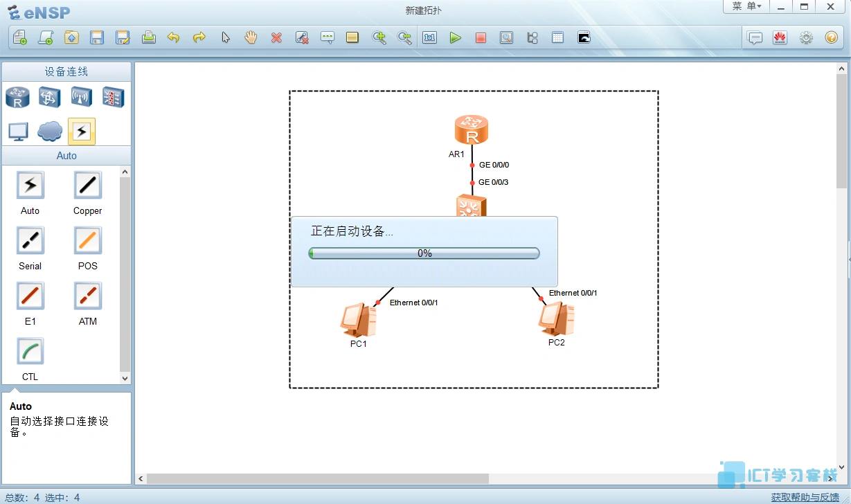Zoom in on the topology

pos(379,37)
